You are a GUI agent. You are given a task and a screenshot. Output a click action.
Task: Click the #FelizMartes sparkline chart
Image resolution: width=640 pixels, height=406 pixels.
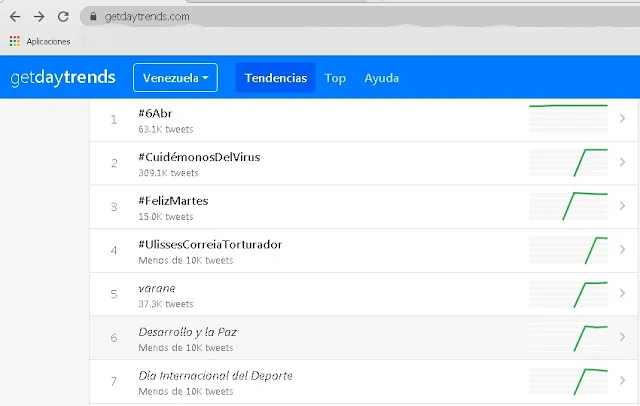pos(568,206)
